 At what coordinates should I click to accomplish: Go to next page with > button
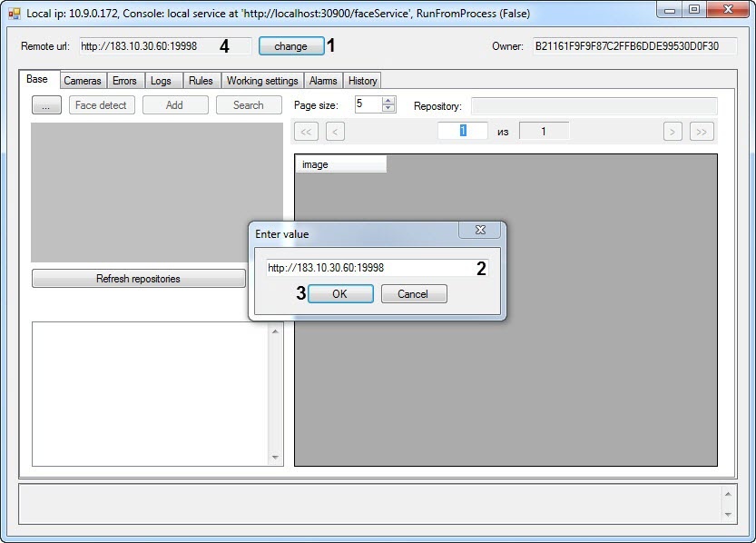(673, 132)
